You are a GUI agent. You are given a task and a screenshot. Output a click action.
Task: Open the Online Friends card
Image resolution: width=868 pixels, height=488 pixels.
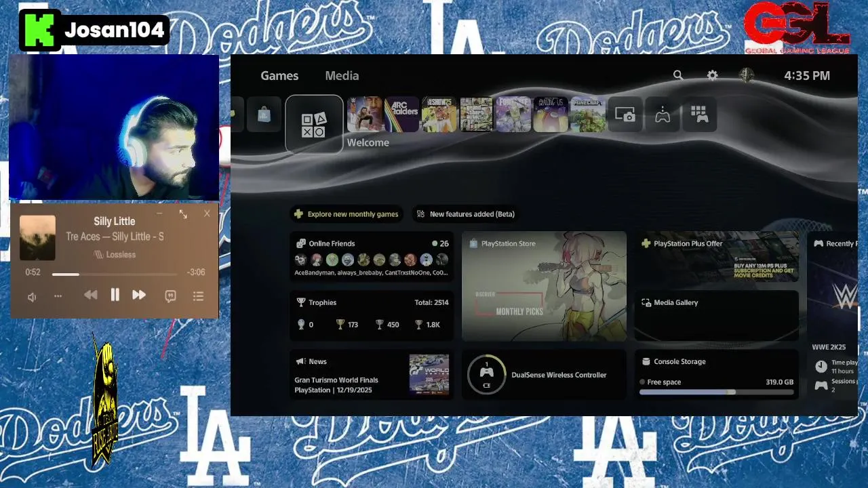click(372, 257)
